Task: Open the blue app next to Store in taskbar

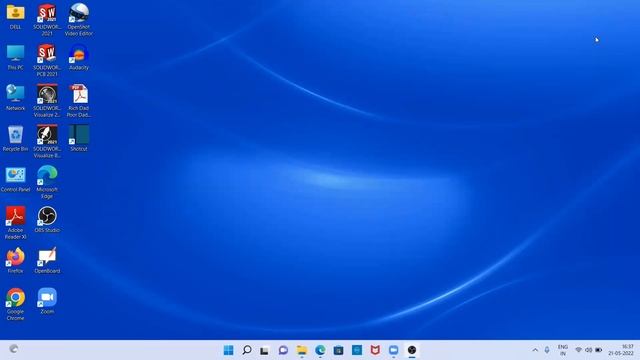Action: [357, 350]
